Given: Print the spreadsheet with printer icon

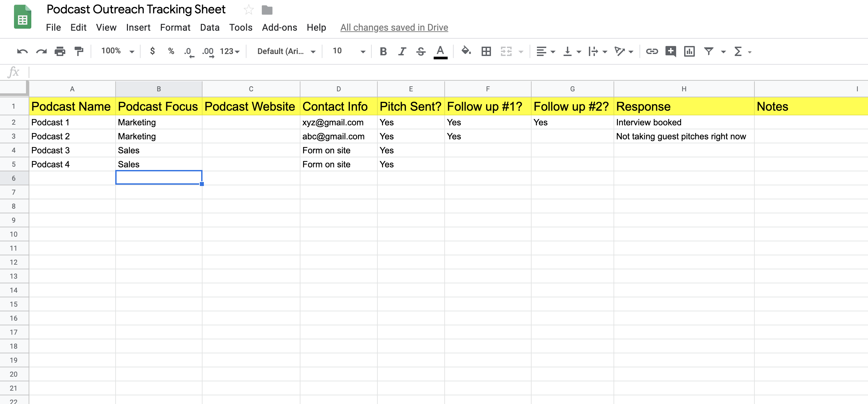Looking at the screenshot, I should click(60, 51).
